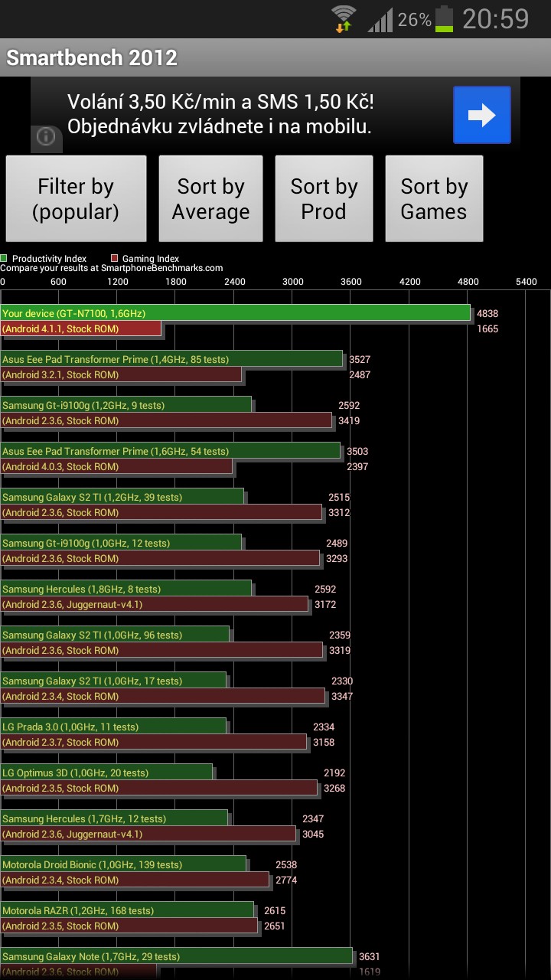Tap the '(Android 3.2.1, Stock ROM)' bar
551x980 pixels.
click(121, 374)
